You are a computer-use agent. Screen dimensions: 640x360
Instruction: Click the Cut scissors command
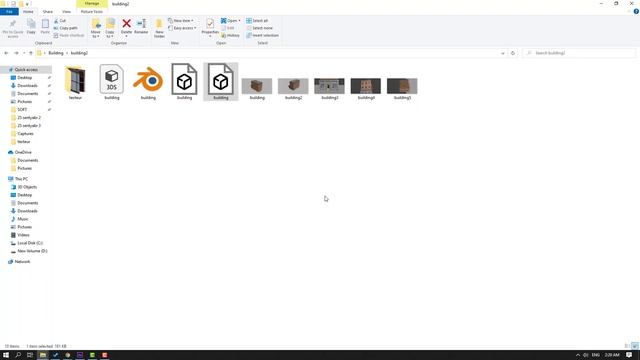pos(60,20)
